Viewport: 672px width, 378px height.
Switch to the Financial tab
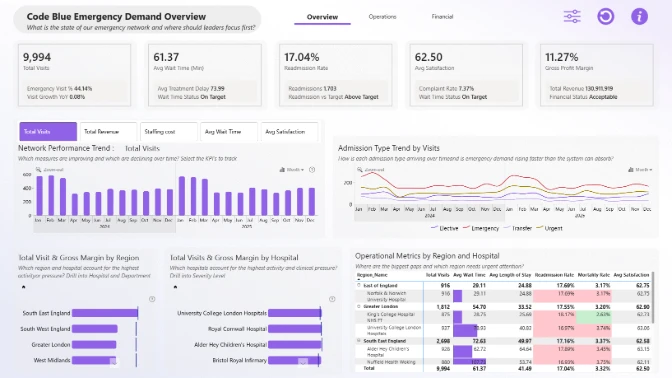442,17
